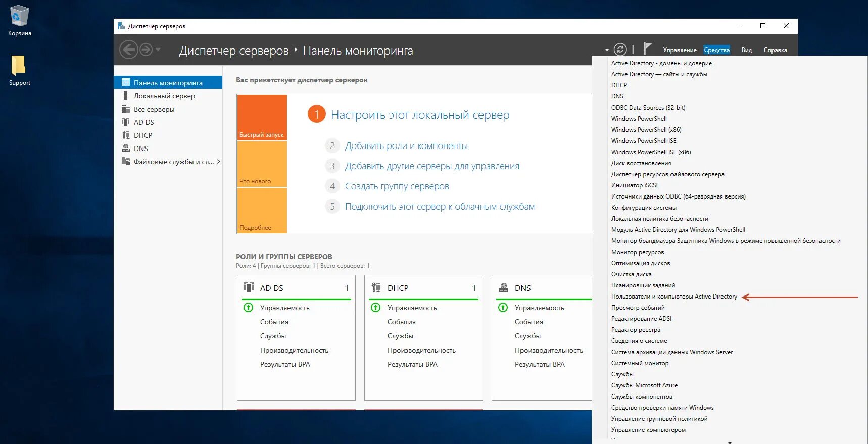Click AD DS sidebar icon
868x444 pixels.
click(126, 122)
